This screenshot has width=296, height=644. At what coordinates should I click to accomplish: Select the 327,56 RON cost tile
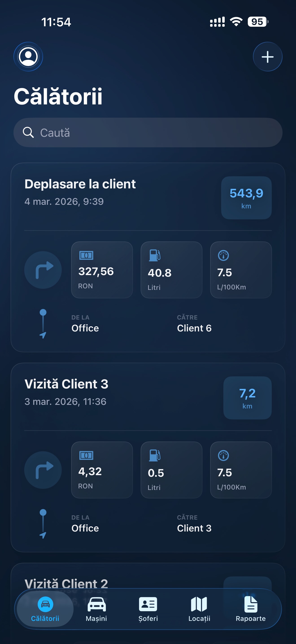pyautogui.click(x=102, y=270)
